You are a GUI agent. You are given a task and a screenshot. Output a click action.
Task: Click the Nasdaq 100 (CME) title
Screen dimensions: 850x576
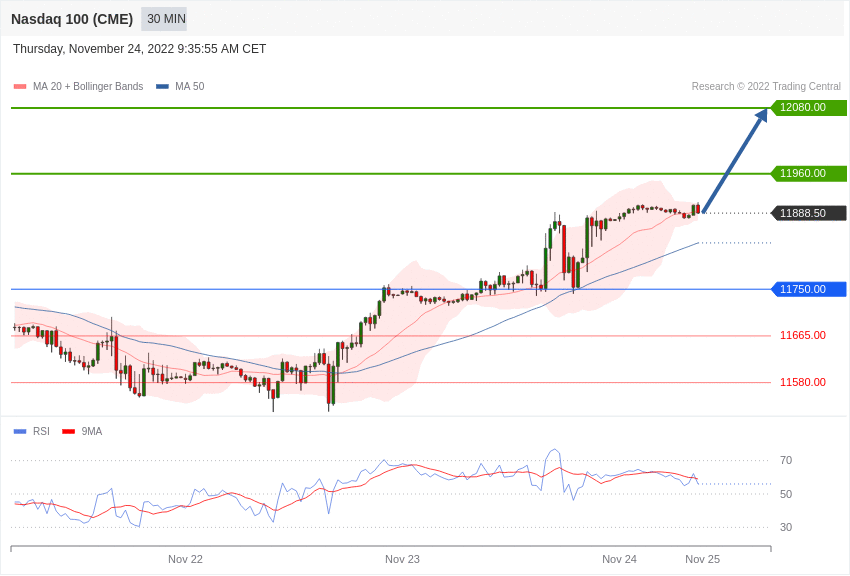[x=72, y=19]
